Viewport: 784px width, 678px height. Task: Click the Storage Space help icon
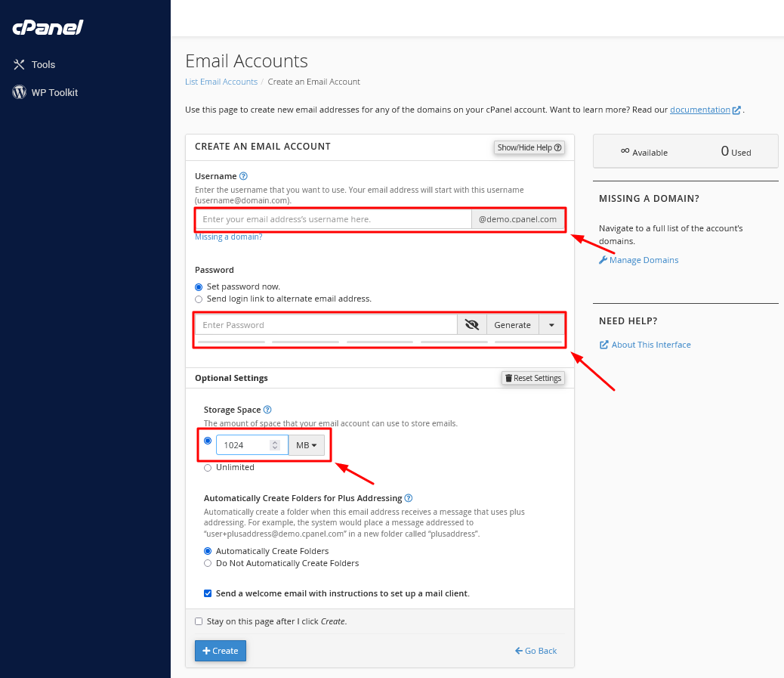pyautogui.click(x=267, y=410)
